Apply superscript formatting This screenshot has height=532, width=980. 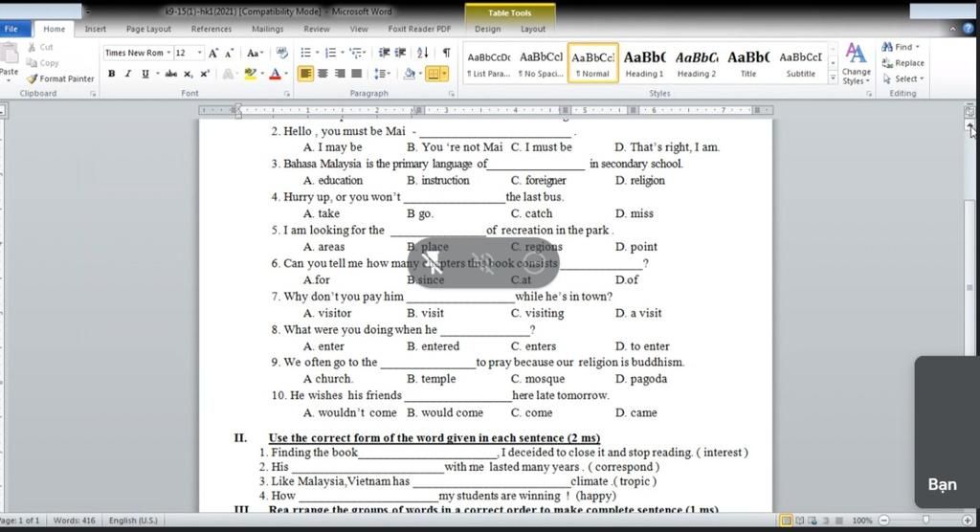pos(205,74)
